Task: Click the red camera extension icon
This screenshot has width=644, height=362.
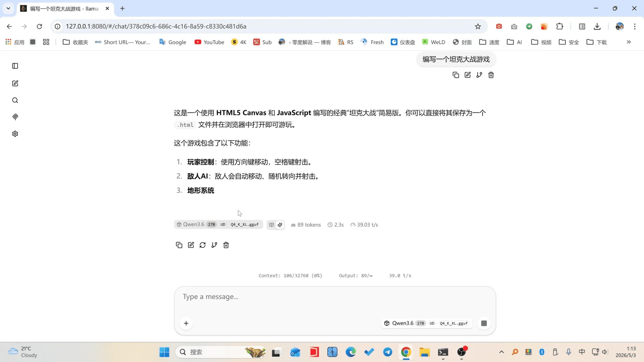Action: click(499, 26)
